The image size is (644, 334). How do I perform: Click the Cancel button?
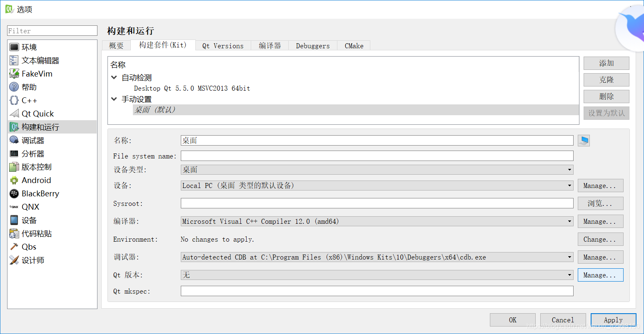pyautogui.click(x=563, y=320)
